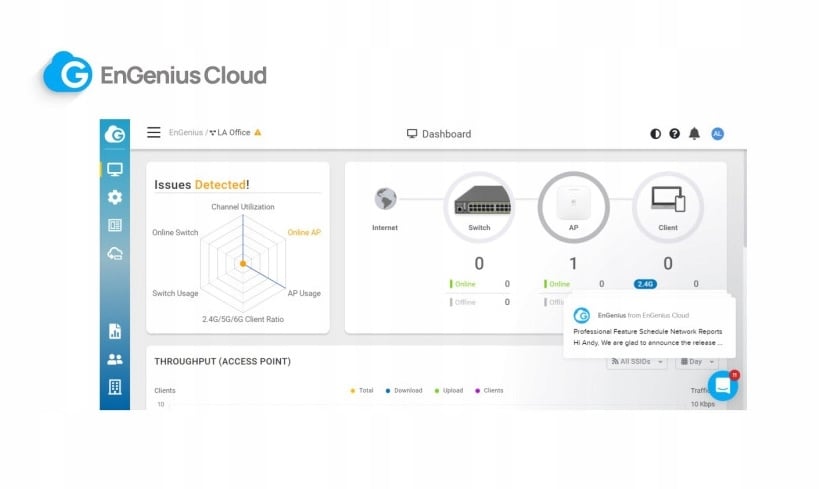Open the cloud device icon in sidebar

coord(115,254)
